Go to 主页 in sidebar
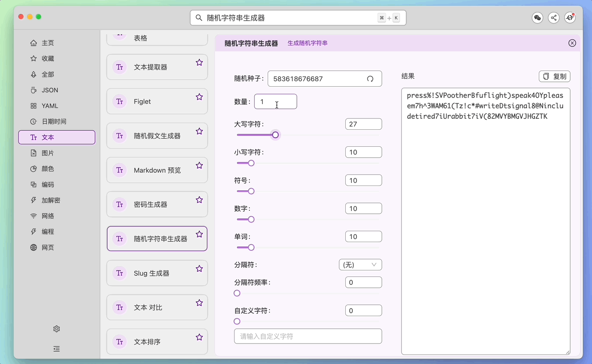592x364 pixels. [48, 43]
